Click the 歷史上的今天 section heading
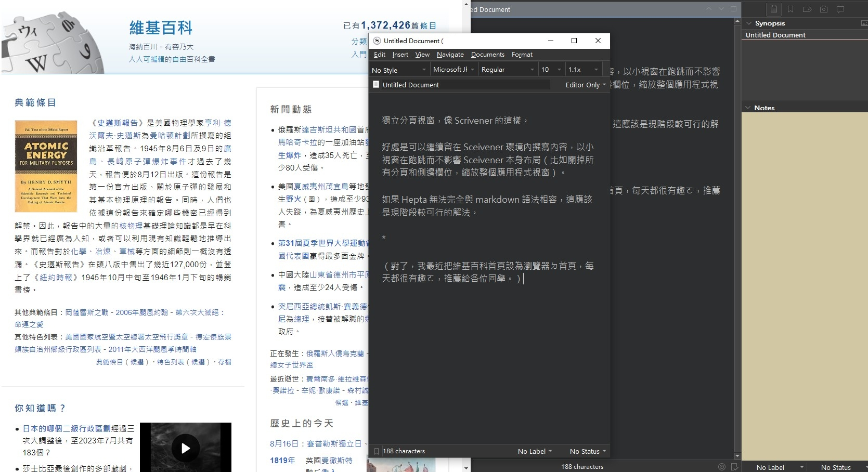The height and width of the screenshot is (472, 868). 302,423
